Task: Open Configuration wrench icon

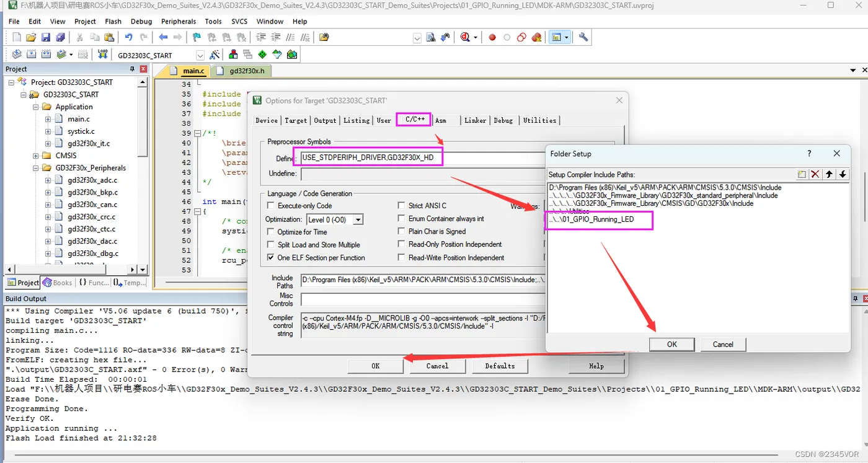Action: pyautogui.click(x=583, y=37)
